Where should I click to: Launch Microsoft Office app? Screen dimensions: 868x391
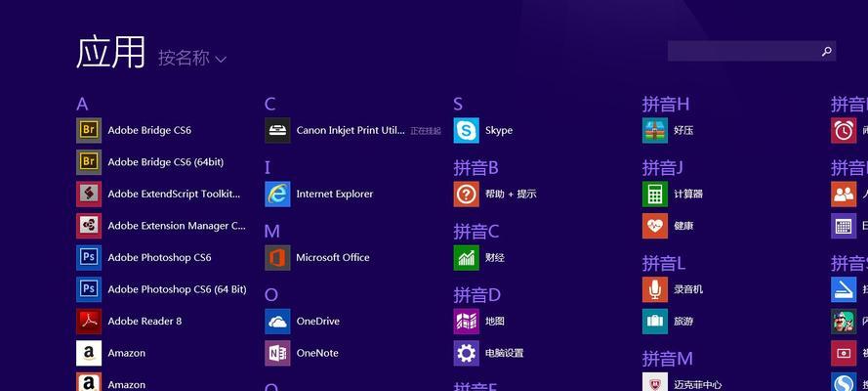pyautogui.click(x=317, y=257)
